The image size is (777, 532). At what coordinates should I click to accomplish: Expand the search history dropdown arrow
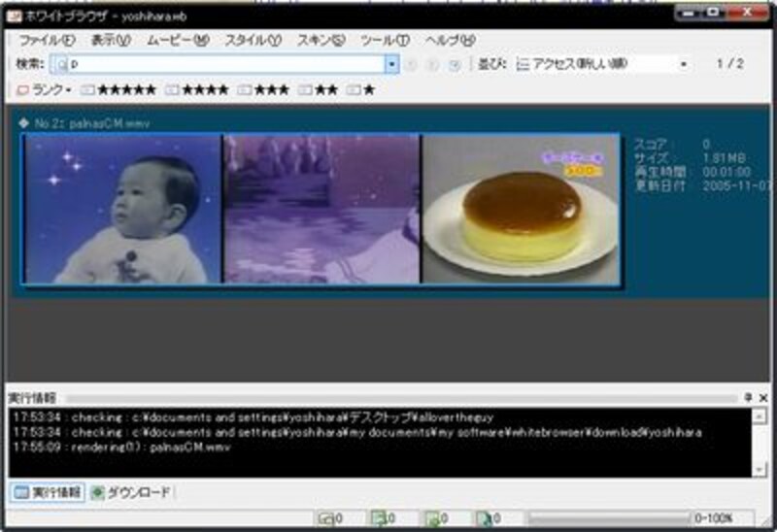click(x=392, y=64)
